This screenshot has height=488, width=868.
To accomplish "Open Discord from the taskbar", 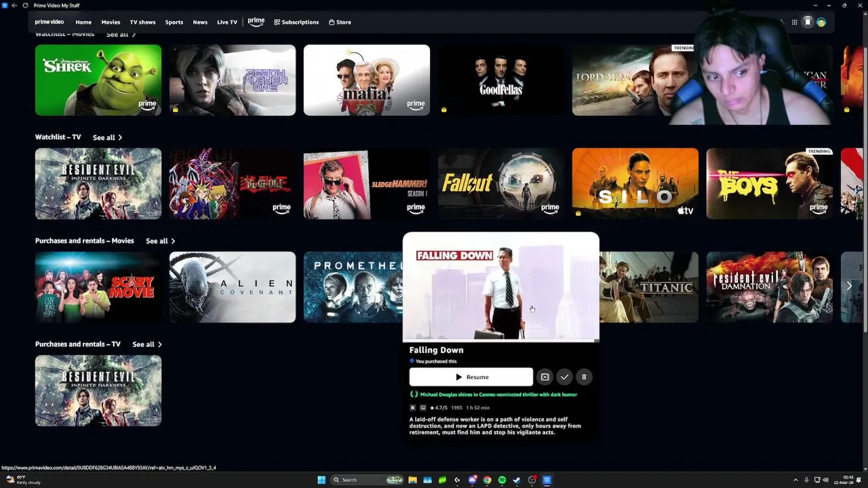I will [x=473, y=480].
